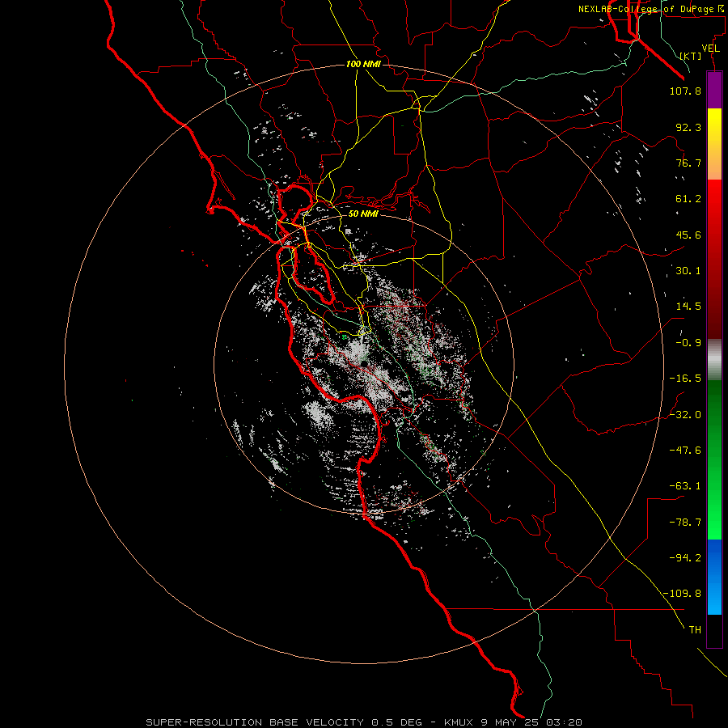Click the 61.2 velocity scale value

[x=688, y=199]
